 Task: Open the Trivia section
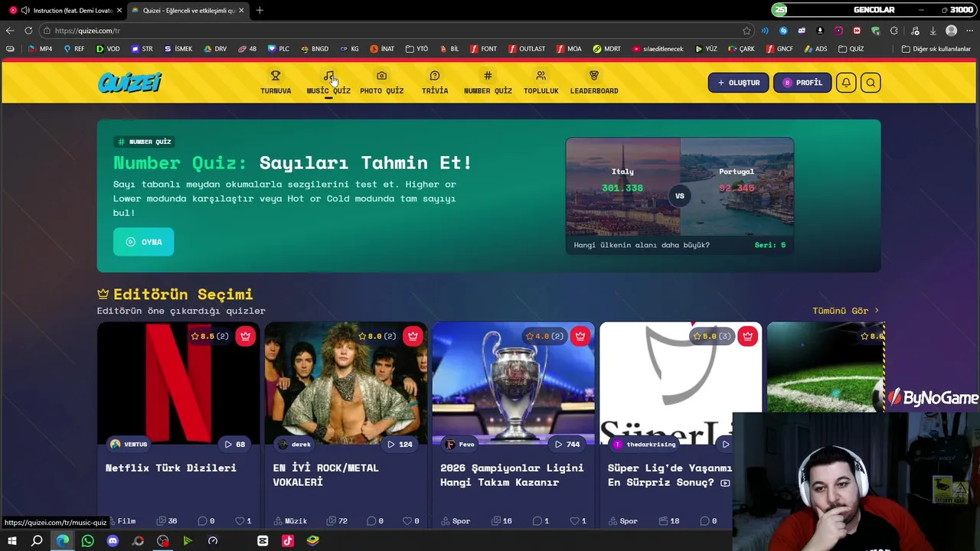(435, 82)
